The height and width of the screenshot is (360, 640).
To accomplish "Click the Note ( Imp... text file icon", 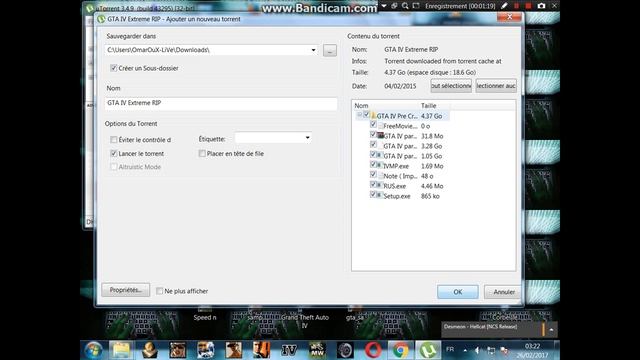I will (380, 176).
